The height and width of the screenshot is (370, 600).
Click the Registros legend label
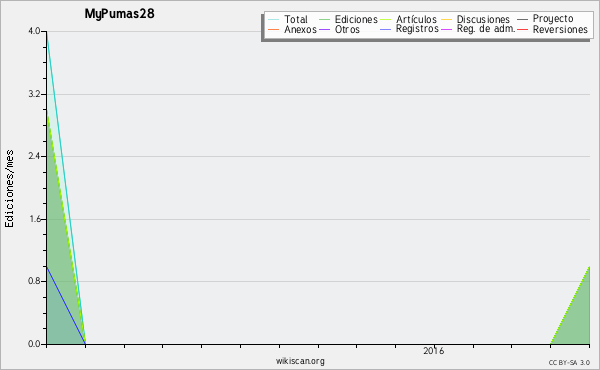click(417, 29)
